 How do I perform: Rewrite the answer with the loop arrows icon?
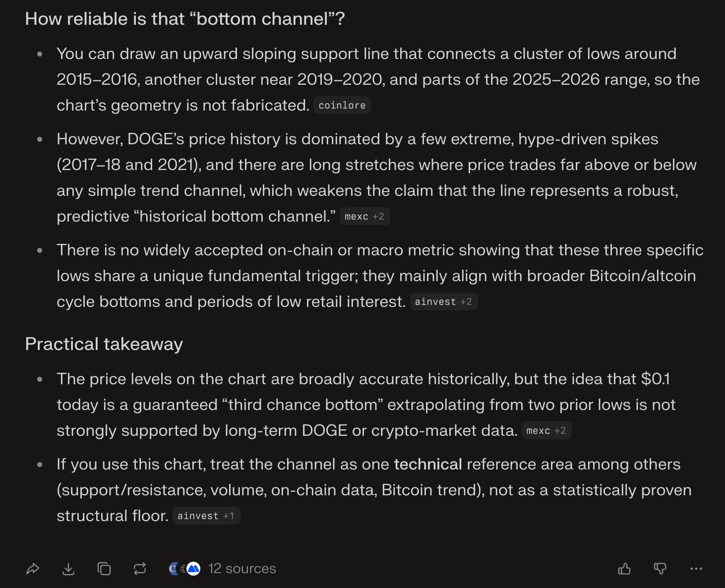pos(140,569)
